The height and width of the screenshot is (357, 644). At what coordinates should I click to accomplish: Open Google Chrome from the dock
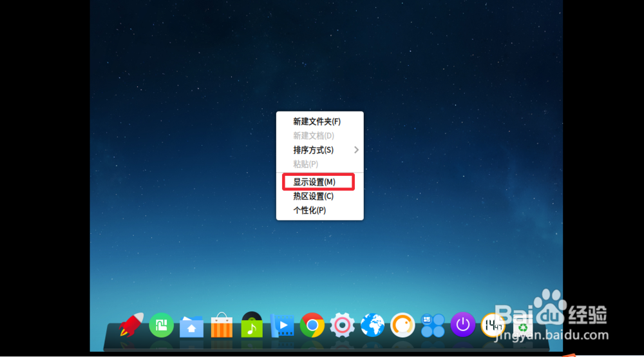point(312,325)
